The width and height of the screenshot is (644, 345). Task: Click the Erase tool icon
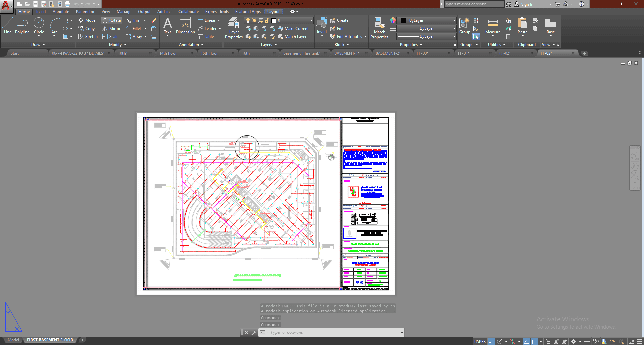[x=154, y=20]
